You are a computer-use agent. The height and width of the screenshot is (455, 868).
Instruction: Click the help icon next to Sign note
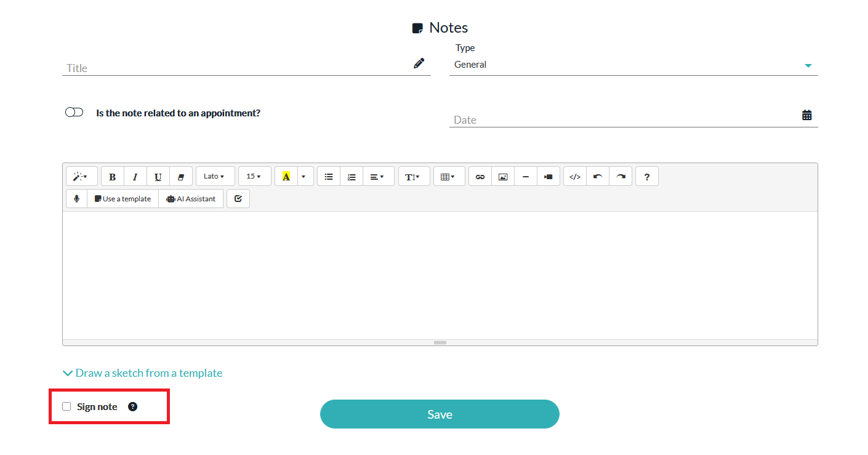click(132, 406)
